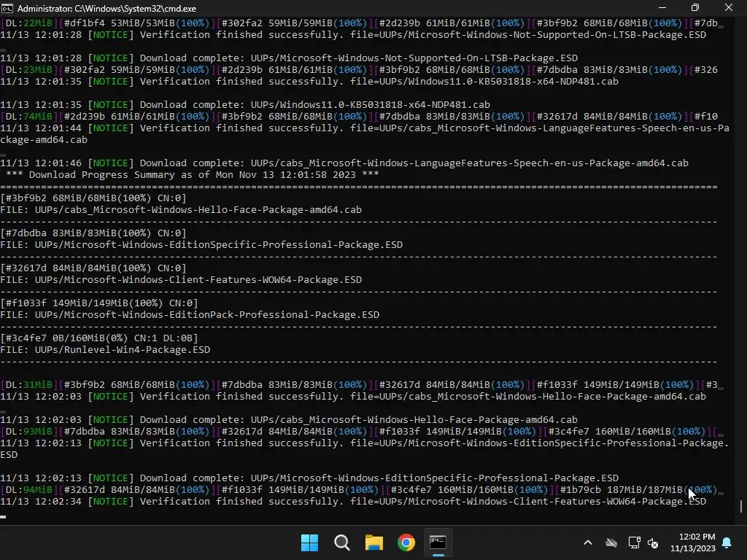The image size is (747, 560).
Task: Click the muted volume tray icon
Action: click(x=653, y=542)
